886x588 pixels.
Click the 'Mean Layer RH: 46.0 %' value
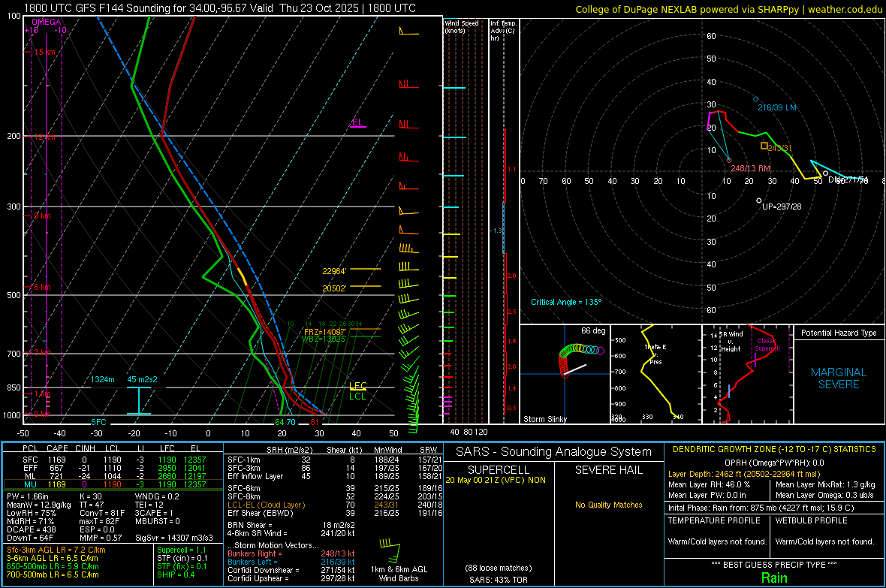tap(709, 484)
